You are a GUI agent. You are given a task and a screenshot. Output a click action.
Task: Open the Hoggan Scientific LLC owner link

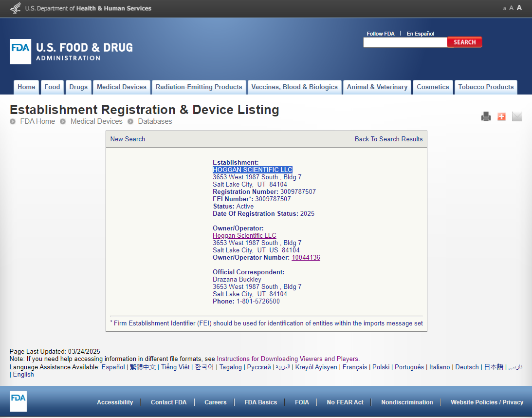point(244,236)
